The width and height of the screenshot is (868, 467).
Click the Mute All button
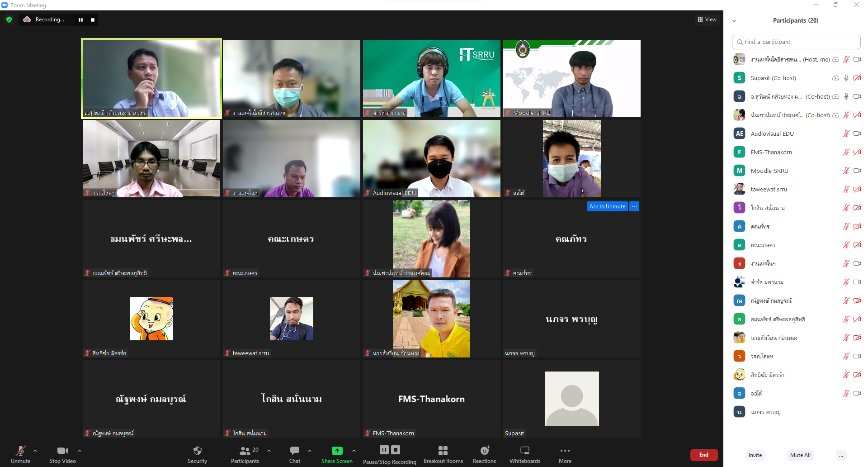coord(800,455)
